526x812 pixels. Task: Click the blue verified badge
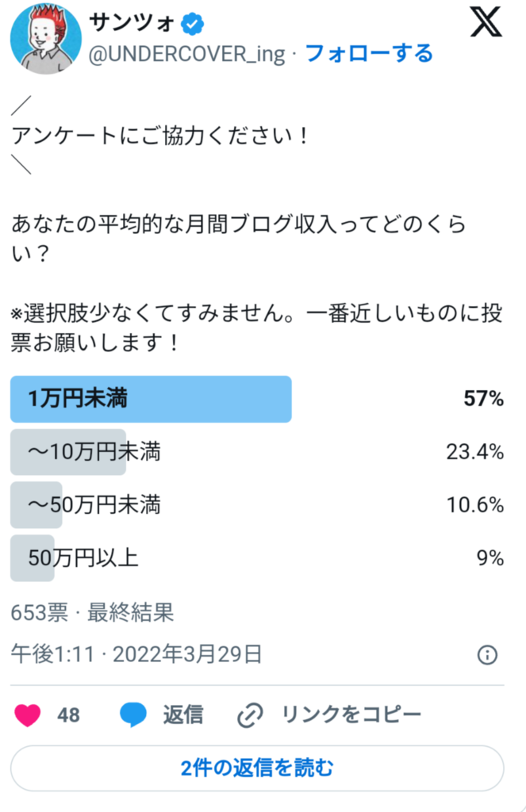click(x=192, y=25)
